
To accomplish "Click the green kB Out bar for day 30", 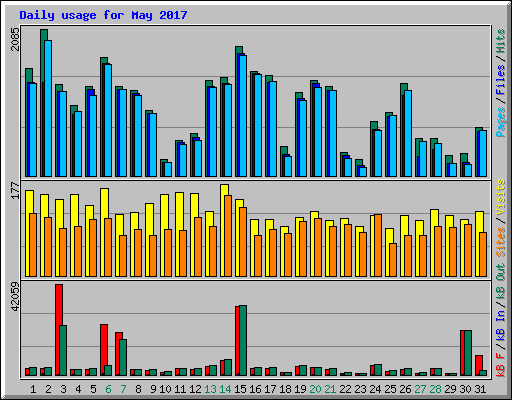I will pyautogui.click(x=468, y=353).
